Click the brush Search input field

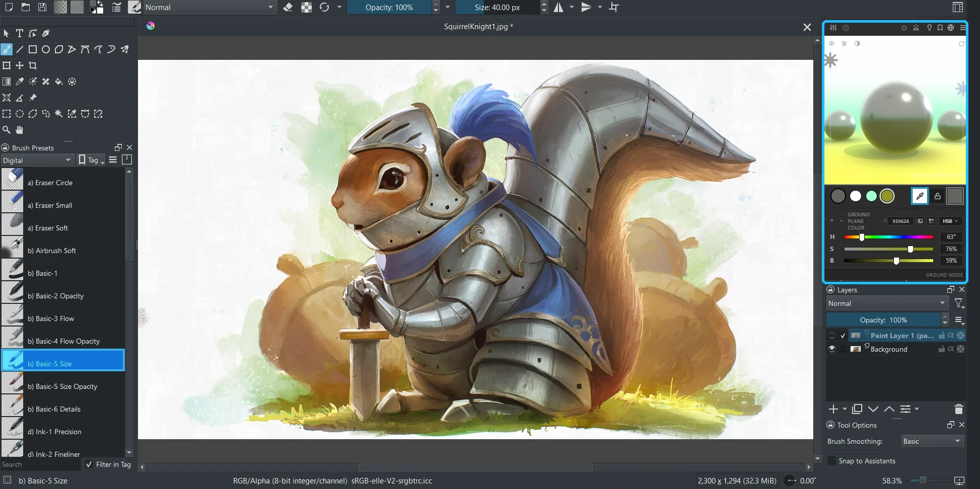(40, 464)
